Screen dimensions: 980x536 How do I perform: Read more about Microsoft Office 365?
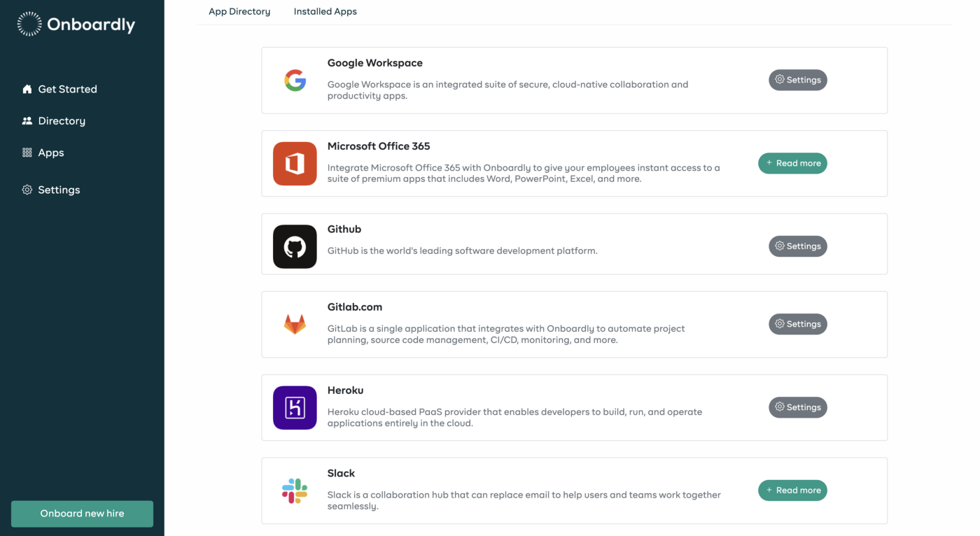792,163
